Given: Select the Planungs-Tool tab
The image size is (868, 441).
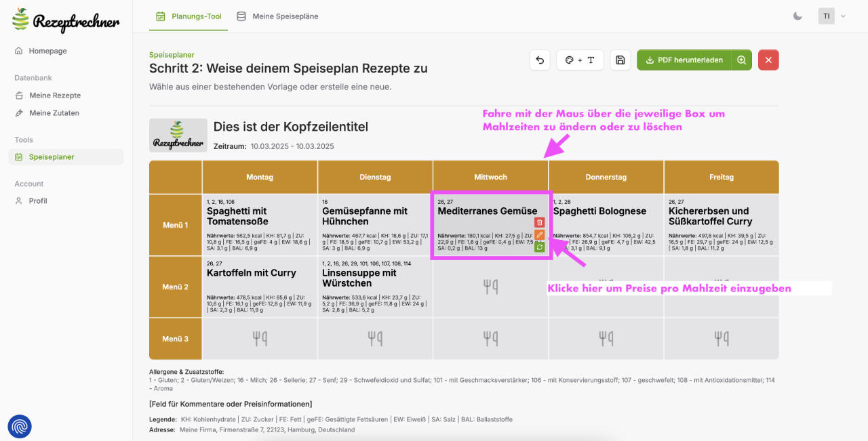Looking at the screenshot, I should click(189, 16).
